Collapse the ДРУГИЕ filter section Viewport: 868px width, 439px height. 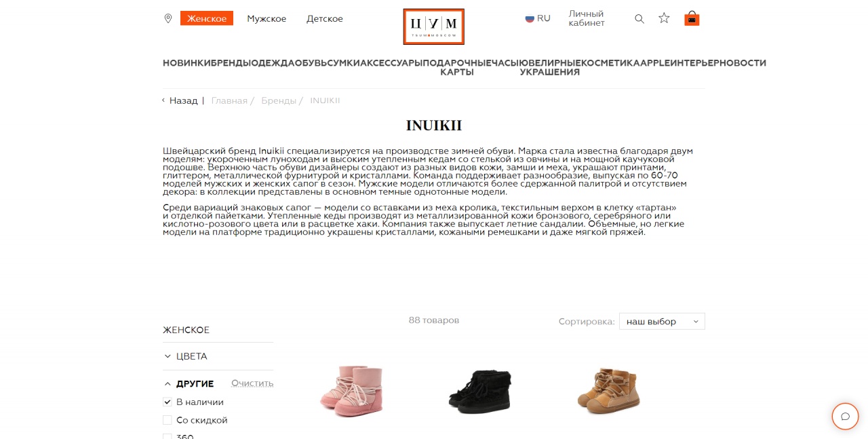coord(189,384)
